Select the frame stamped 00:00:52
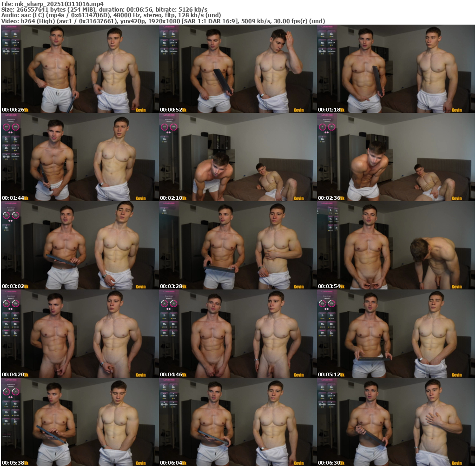The image size is (476, 466). [238, 69]
